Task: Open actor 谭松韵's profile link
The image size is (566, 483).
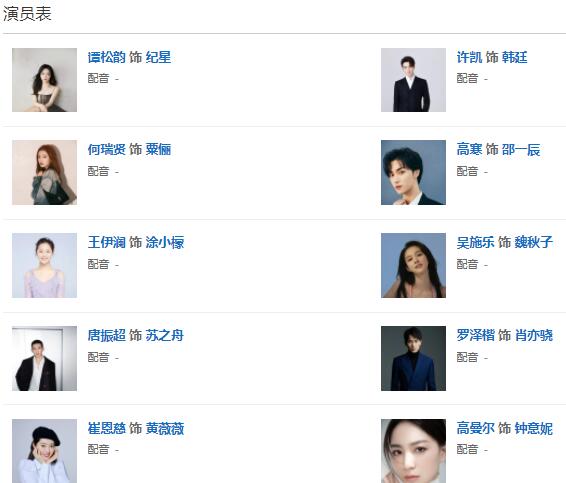Action: click(106, 57)
